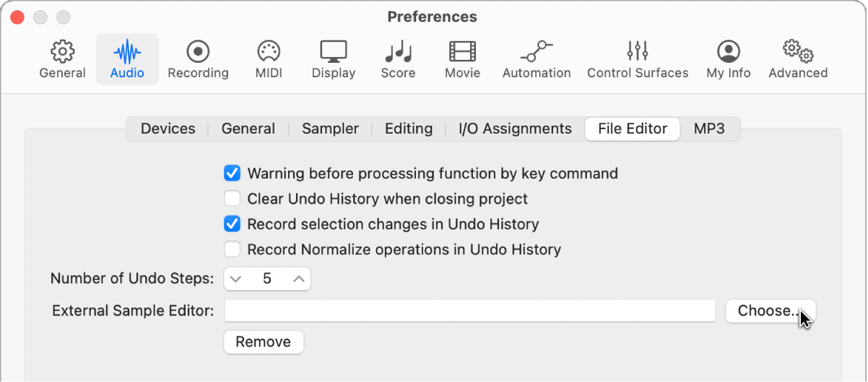
Task: Increase Number of Undo Steps with up chevron
Action: [298, 279]
